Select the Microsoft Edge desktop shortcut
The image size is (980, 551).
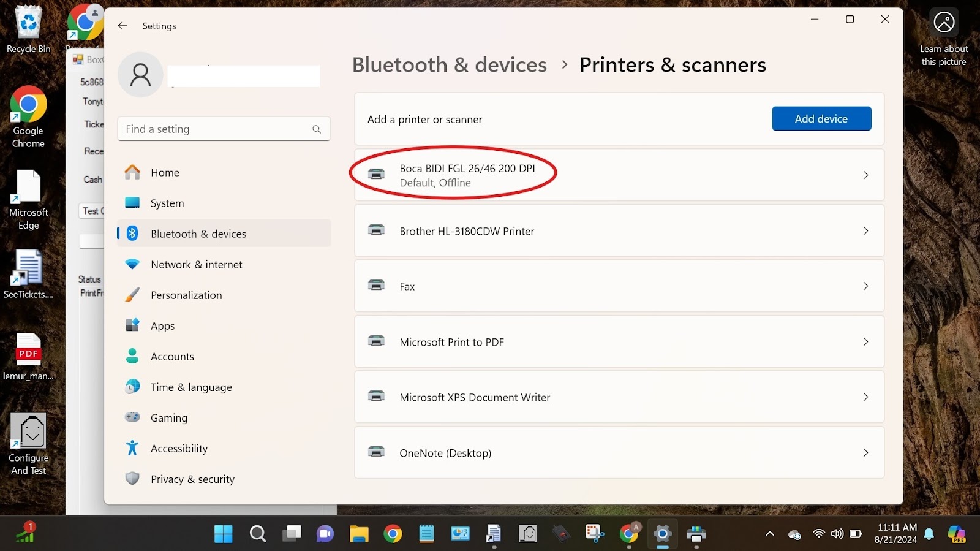pyautogui.click(x=28, y=199)
